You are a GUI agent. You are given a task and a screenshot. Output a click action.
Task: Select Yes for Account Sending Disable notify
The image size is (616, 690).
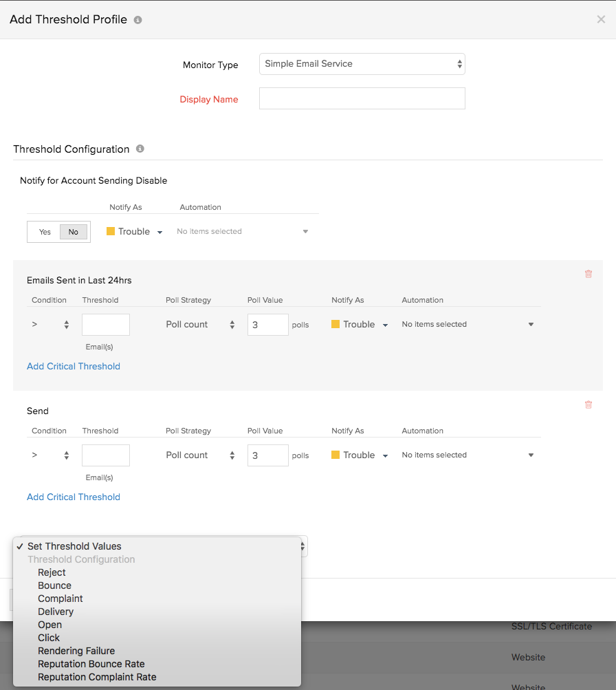coord(45,232)
